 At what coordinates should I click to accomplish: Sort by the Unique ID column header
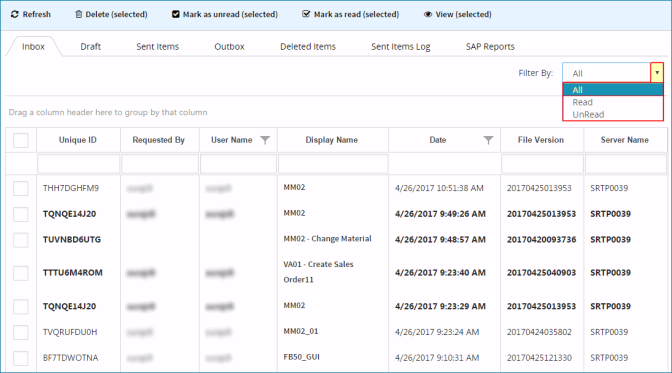(78, 140)
